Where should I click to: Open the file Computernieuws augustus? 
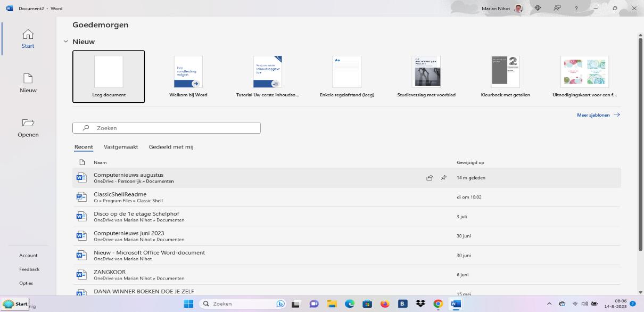[x=346, y=178]
